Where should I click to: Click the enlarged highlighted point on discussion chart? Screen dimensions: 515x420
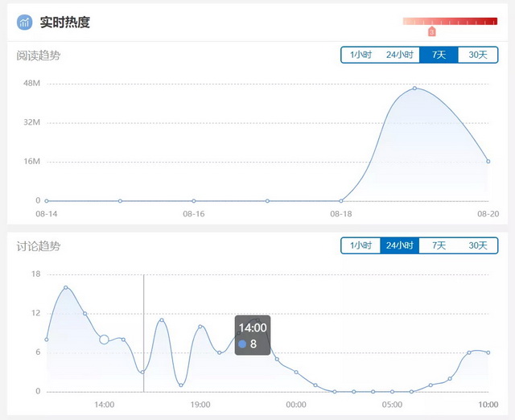click(x=104, y=340)
